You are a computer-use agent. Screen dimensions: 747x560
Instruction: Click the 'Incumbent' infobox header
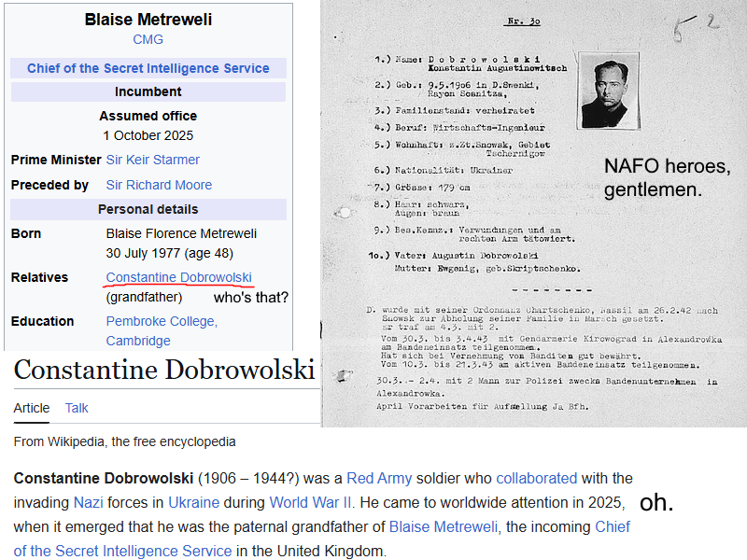click(x=148, y=91)
